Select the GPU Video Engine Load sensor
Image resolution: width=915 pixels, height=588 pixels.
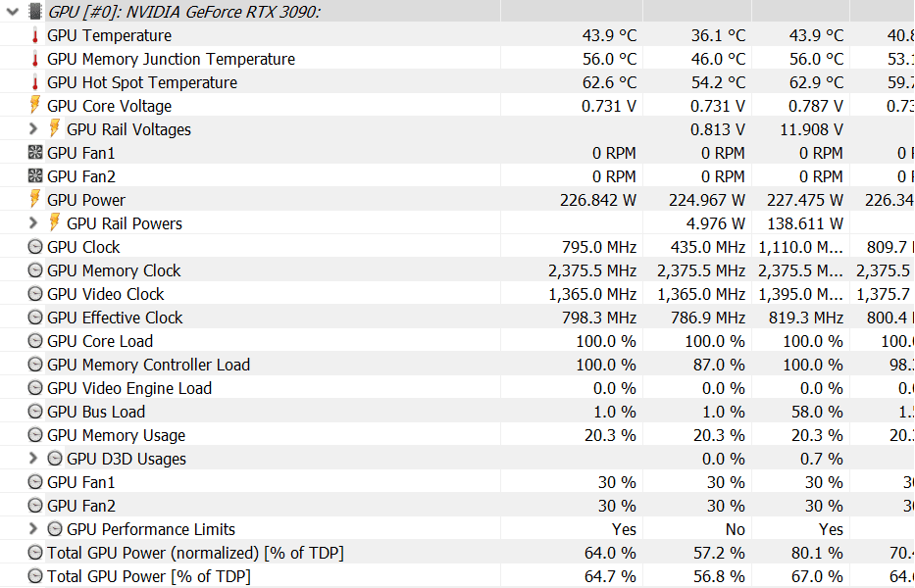(x=128, y=388)
